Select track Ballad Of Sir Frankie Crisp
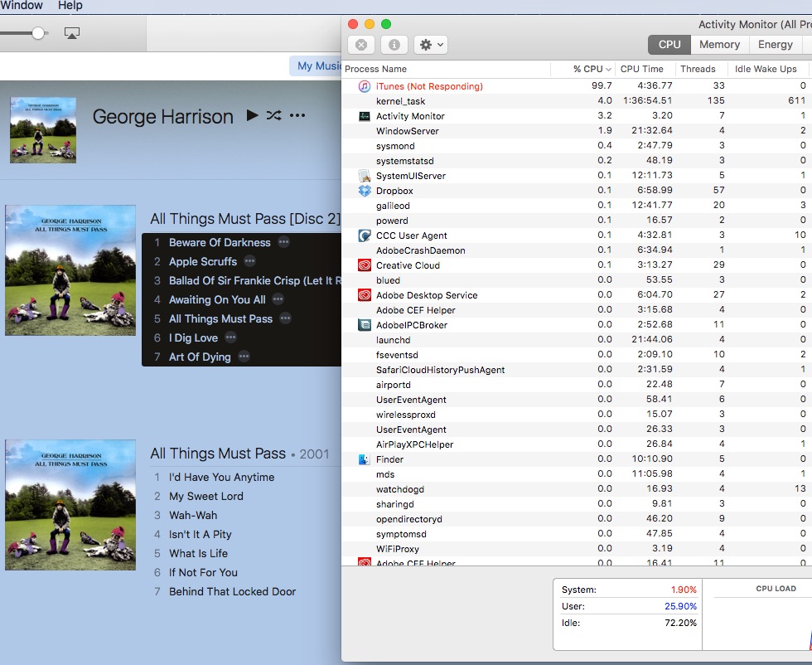Screen dimensions: 812x665 242,280
